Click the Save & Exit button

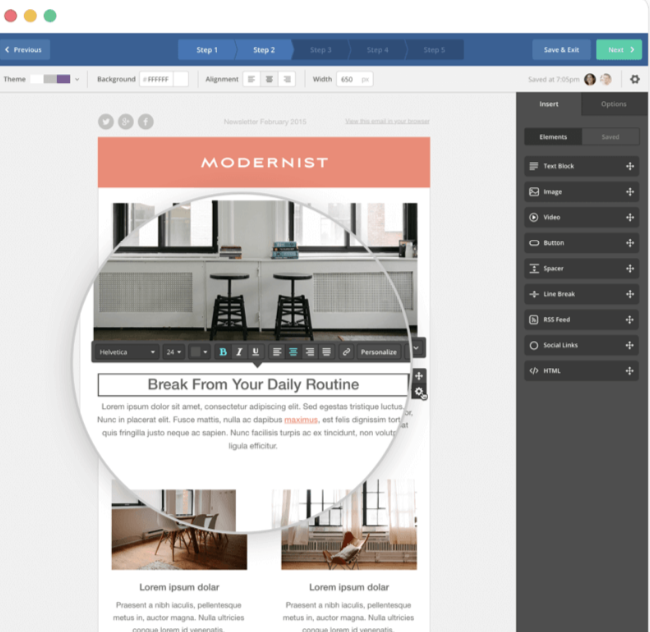(561, 49)
